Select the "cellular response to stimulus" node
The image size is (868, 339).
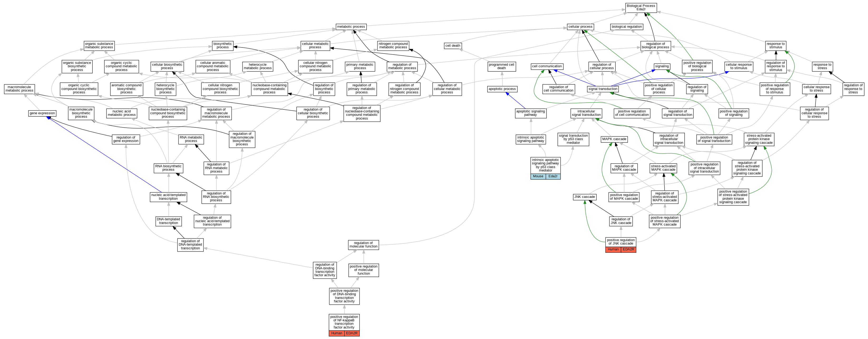739,66
